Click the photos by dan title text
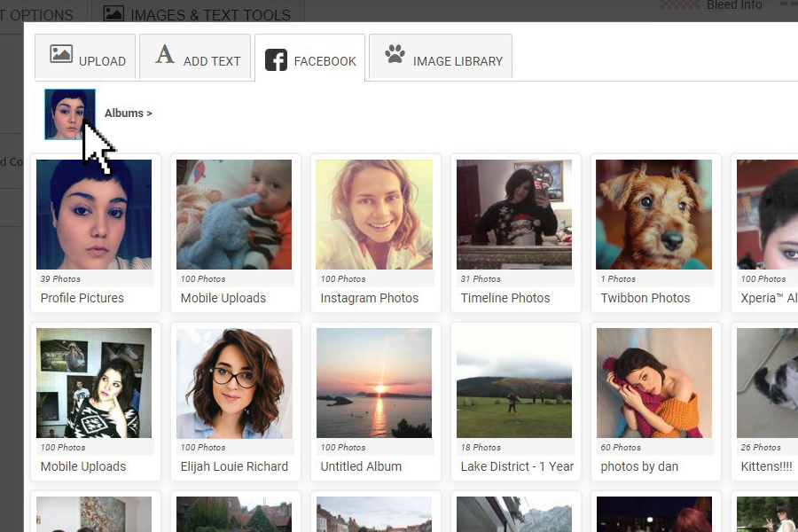 coord(639,466)
